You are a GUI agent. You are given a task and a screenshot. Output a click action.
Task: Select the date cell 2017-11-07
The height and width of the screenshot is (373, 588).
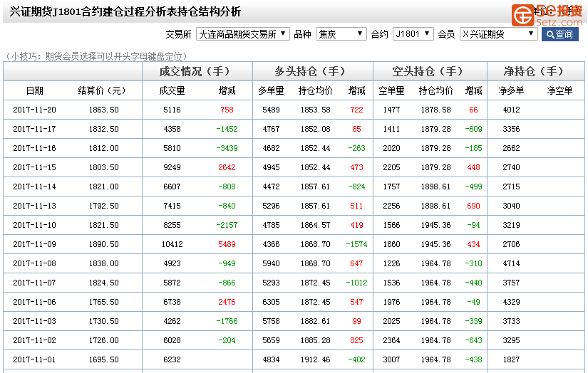coord(34,283)
